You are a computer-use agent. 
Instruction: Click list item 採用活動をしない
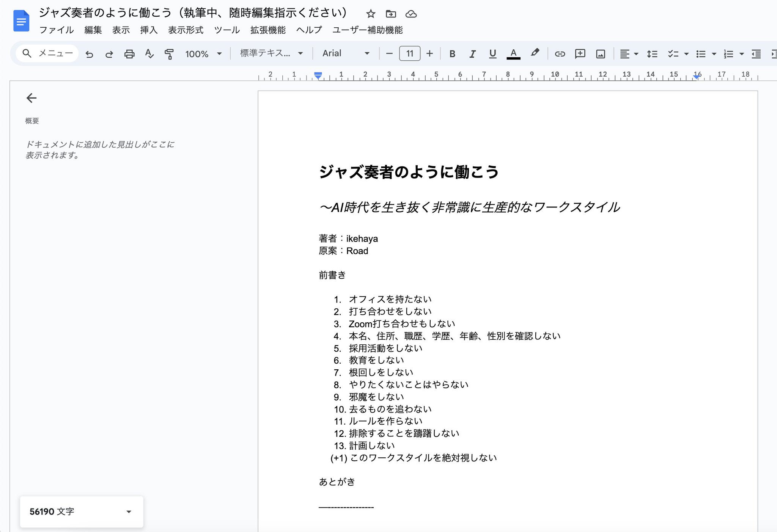click(x=385, y=348)
